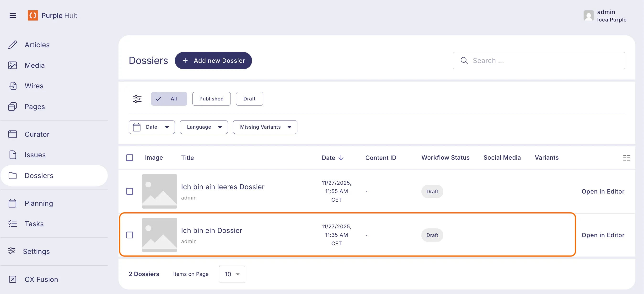644x294 pixels.
Task: Toggle the select-all checkbox in table header
Action: 129,157
